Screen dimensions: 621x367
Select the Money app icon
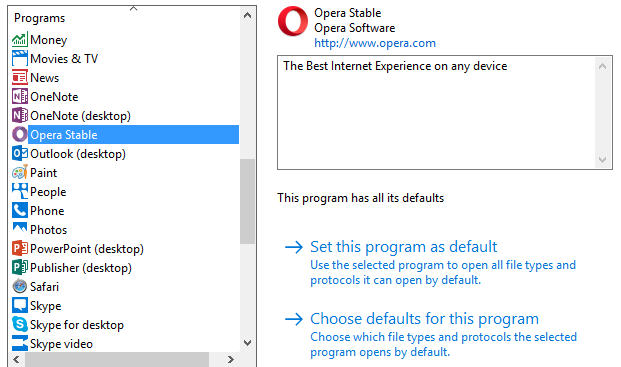(x=19, y=40)
